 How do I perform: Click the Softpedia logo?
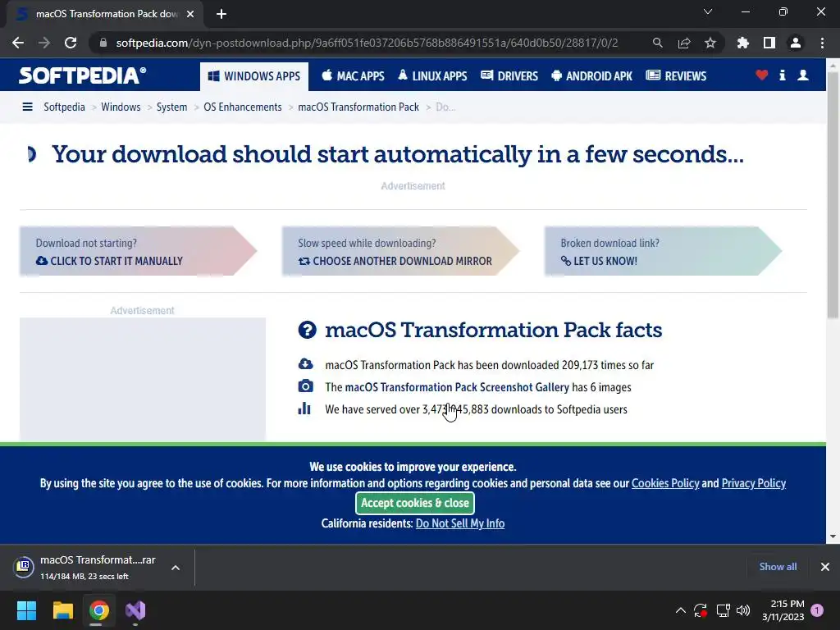tap(83, 75)
